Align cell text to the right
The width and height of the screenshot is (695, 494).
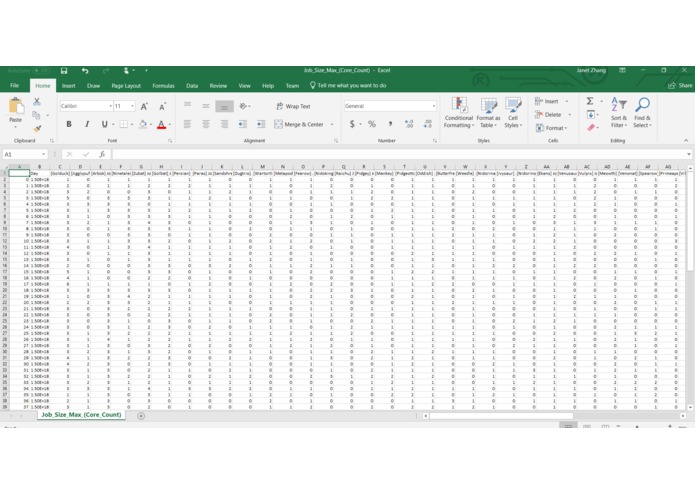224,124
